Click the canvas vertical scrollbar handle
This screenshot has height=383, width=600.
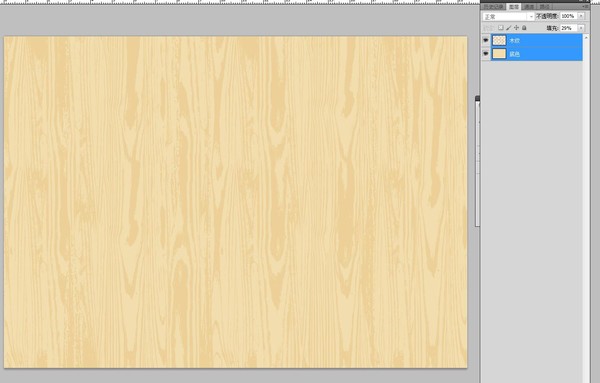478,161
